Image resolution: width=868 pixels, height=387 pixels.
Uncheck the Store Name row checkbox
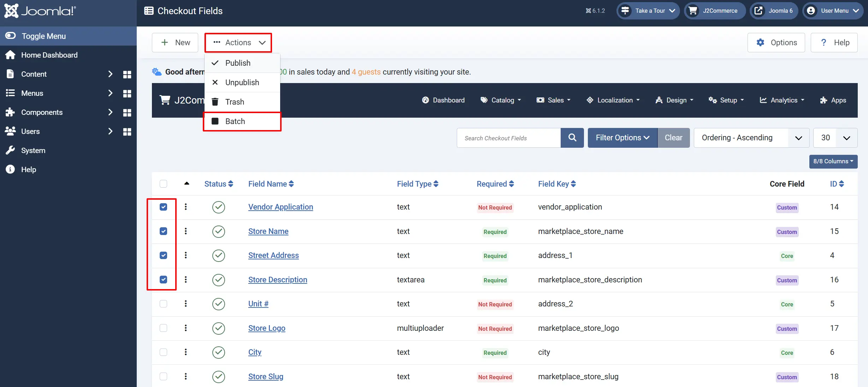[163, 231]
